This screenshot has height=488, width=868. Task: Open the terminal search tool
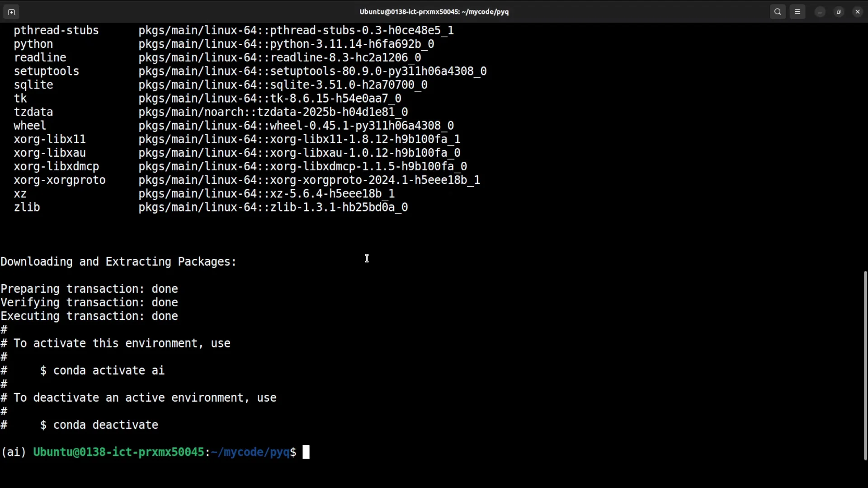click(778, 12)
